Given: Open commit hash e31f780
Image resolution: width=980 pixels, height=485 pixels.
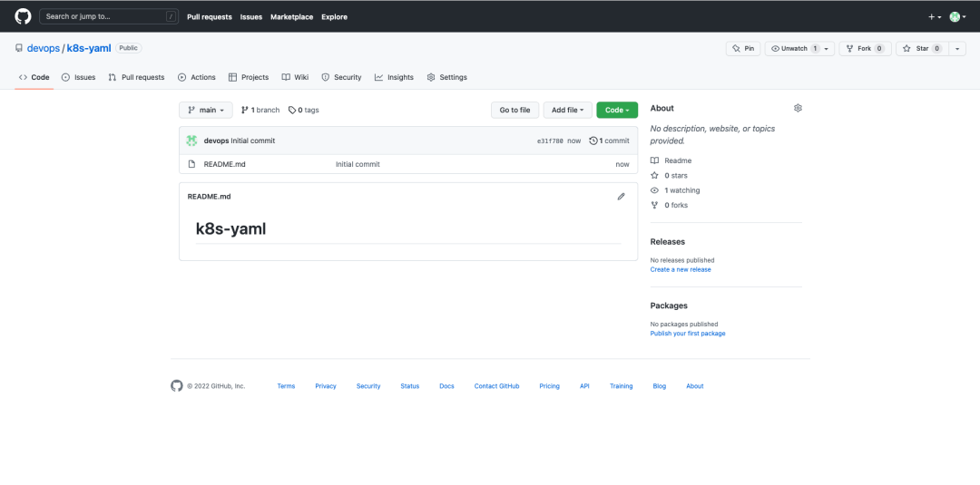Looking at the screenshot, I should (x=550, y=141).
